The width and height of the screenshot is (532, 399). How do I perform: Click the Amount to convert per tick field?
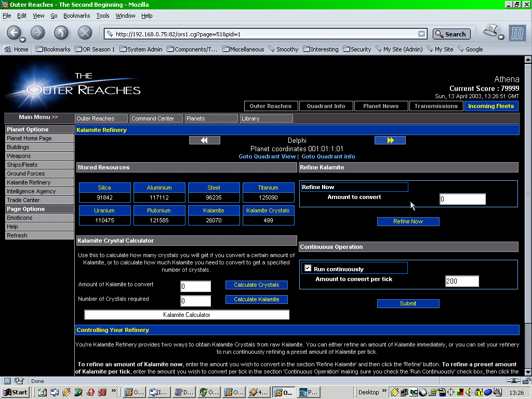click(x=462, y=281)
